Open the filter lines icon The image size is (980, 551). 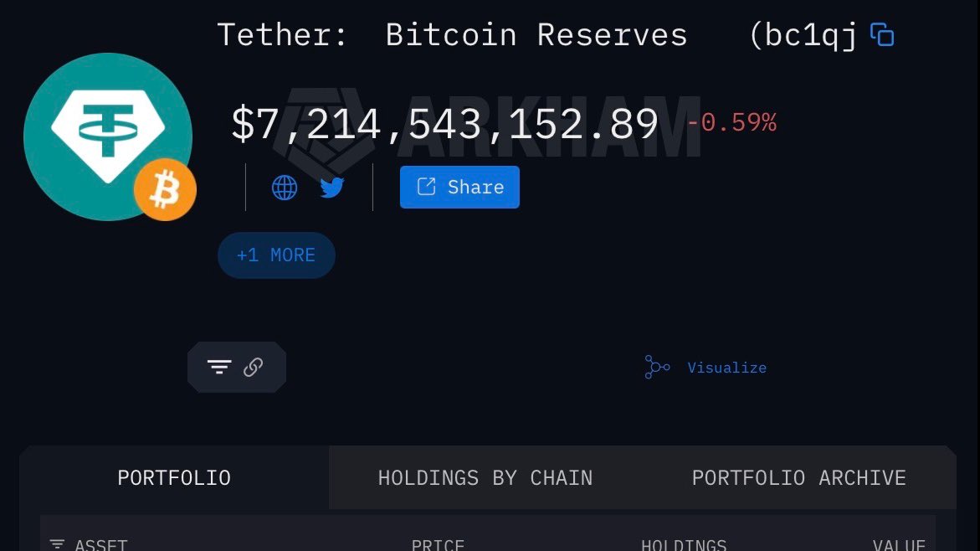(x=219, y=367)
